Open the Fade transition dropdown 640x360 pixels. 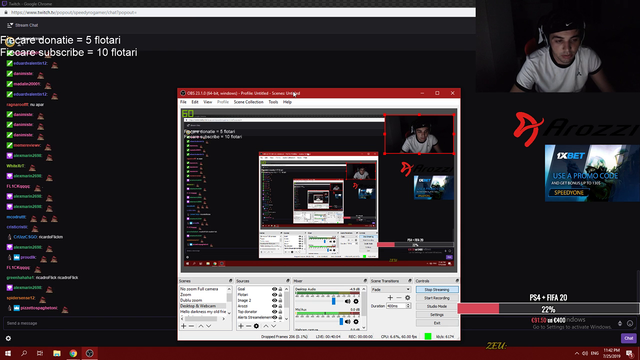click(x=391, y=289)
